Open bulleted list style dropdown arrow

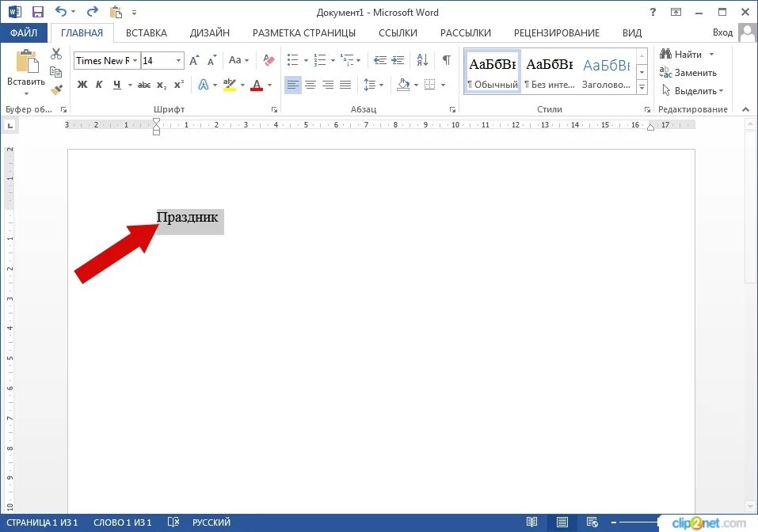(306, 60)
